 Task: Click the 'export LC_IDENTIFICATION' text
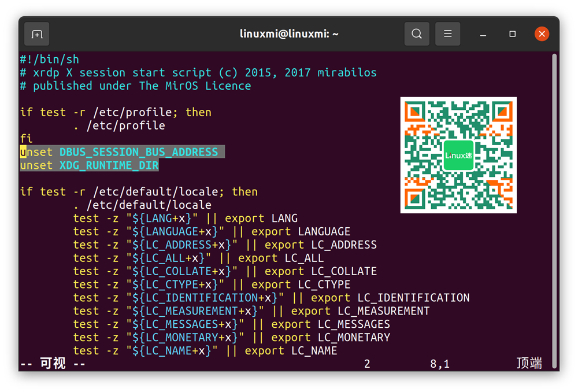(x=390, y=298)
